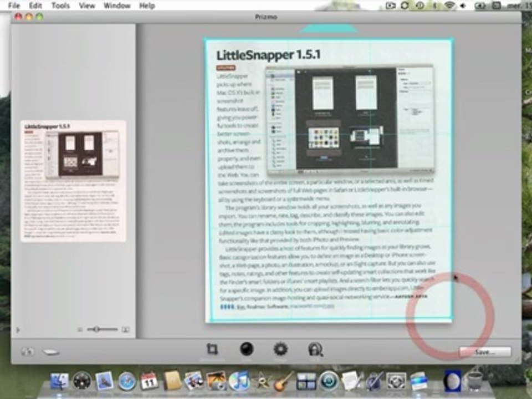This screenshot has width=532, height=399.
Task: Open Address Book in Dock
Action: click(172, 381)
